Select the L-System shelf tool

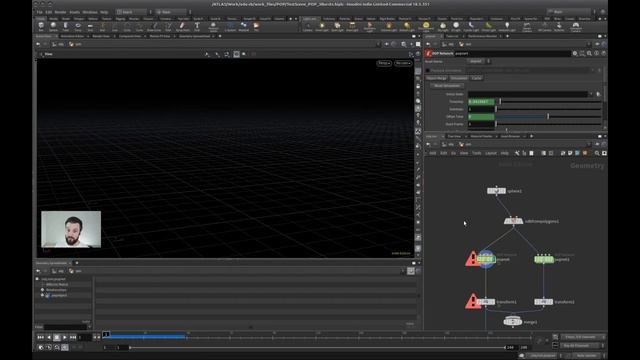tap(230, 27)
